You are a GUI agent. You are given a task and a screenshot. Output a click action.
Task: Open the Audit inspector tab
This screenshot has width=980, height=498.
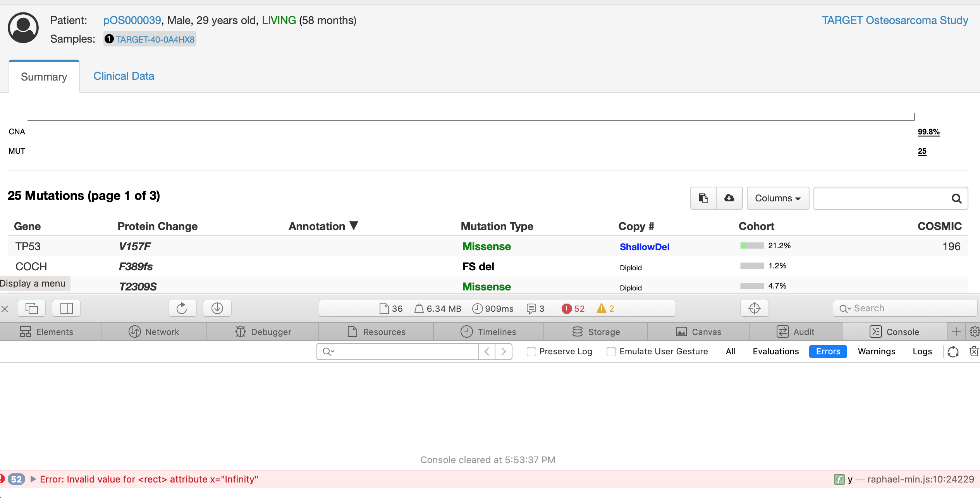[796, 332]
